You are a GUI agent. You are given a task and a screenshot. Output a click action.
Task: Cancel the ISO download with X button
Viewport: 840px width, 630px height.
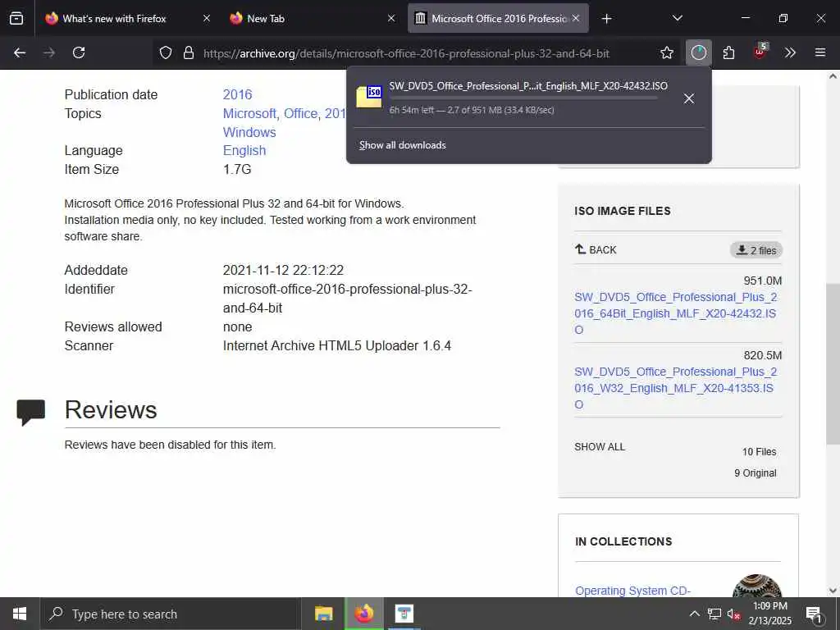(x=689, y=98)
